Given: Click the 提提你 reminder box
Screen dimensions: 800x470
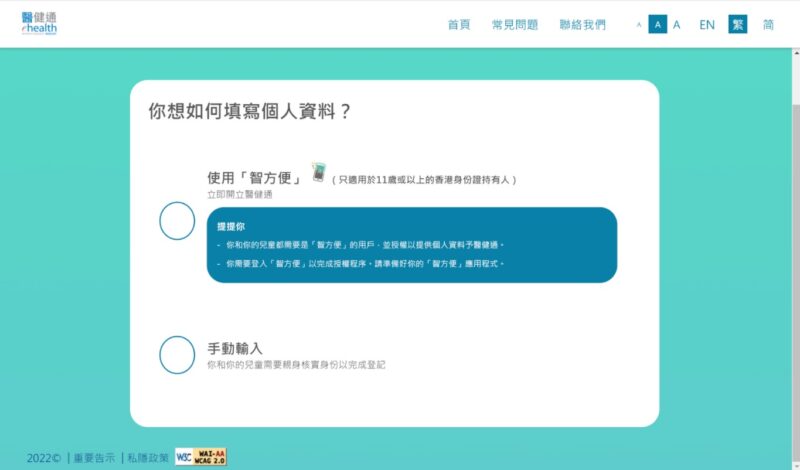Looking at the screenshot, I should 411,245.
